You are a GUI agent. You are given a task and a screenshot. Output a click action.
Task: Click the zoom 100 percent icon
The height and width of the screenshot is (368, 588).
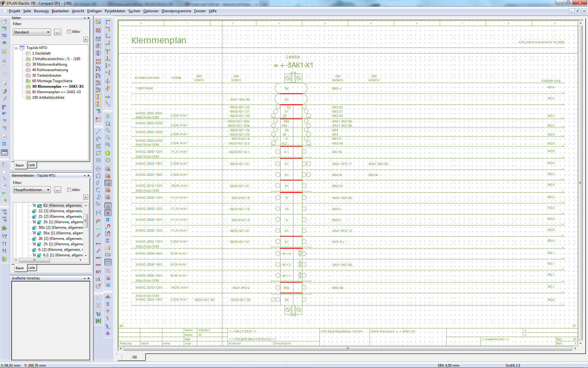pyautogui.click(x=108, y=144)
